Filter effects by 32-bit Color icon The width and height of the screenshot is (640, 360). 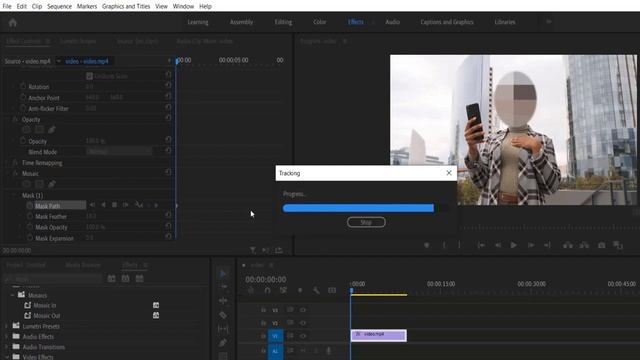tap(125, 279)
